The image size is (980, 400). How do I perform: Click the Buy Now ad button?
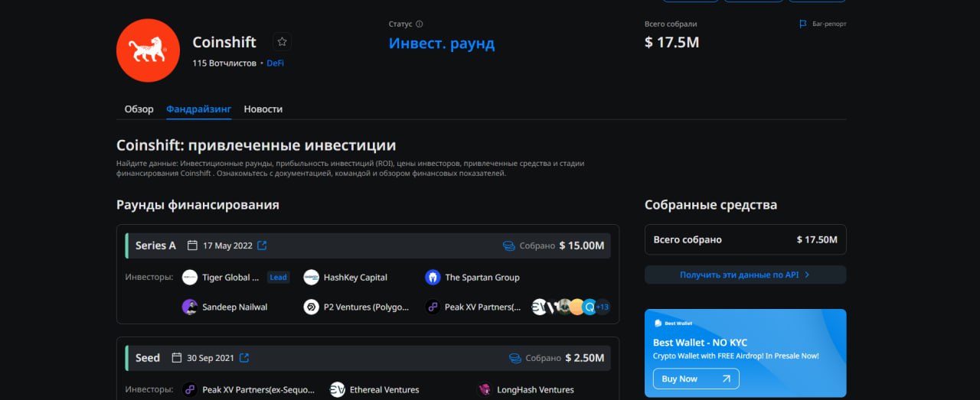tap(696, 379)
